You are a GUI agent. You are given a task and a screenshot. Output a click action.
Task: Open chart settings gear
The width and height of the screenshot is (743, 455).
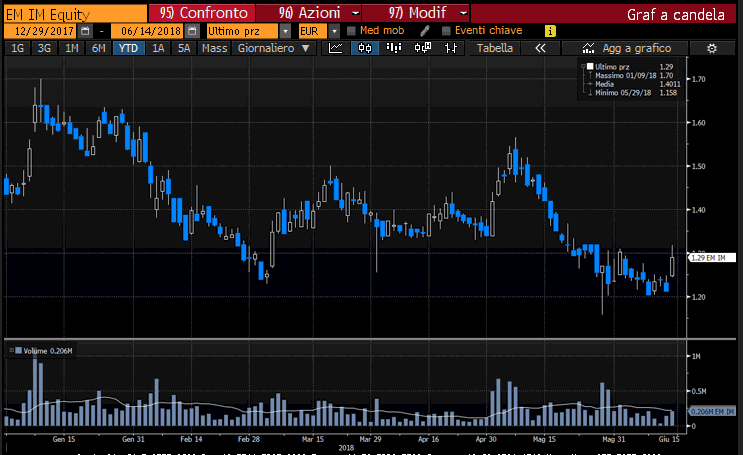[x=711, y=48]
